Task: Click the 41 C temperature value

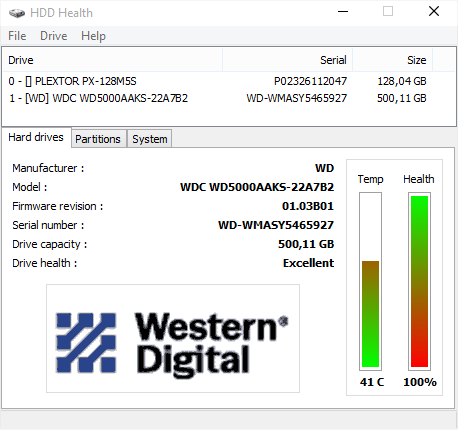Action: (x=372, y=382)
